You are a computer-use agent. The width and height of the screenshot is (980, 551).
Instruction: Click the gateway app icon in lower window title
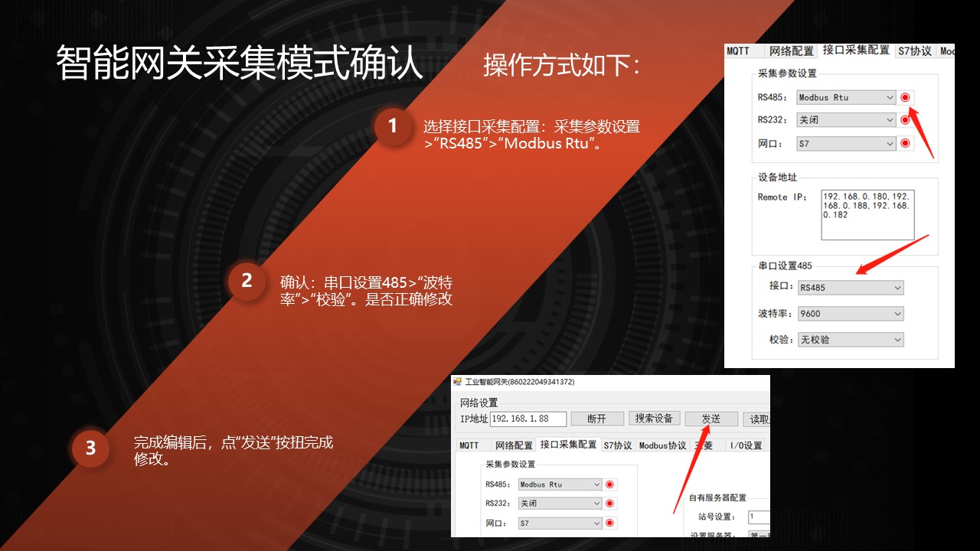pyautogui.click(x=458, y=381)
